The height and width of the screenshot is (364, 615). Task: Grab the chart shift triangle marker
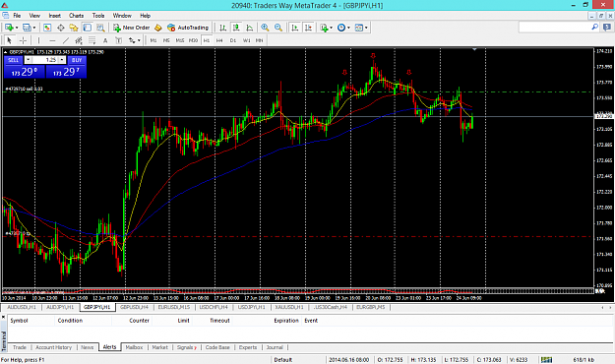click(x=475, y=49)
